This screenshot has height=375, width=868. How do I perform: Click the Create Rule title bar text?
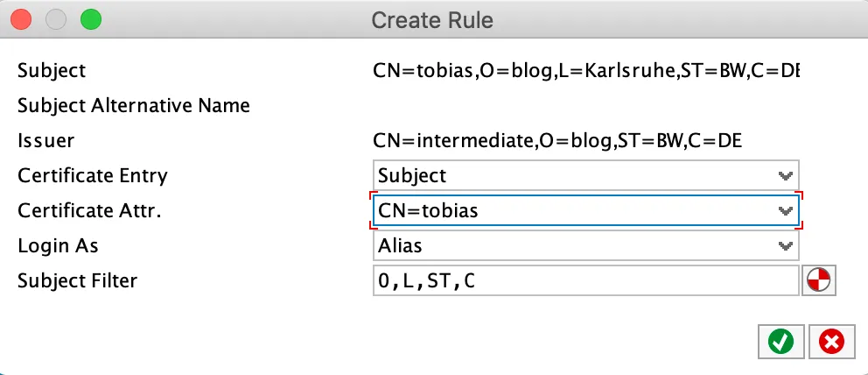tap(432, 19)
